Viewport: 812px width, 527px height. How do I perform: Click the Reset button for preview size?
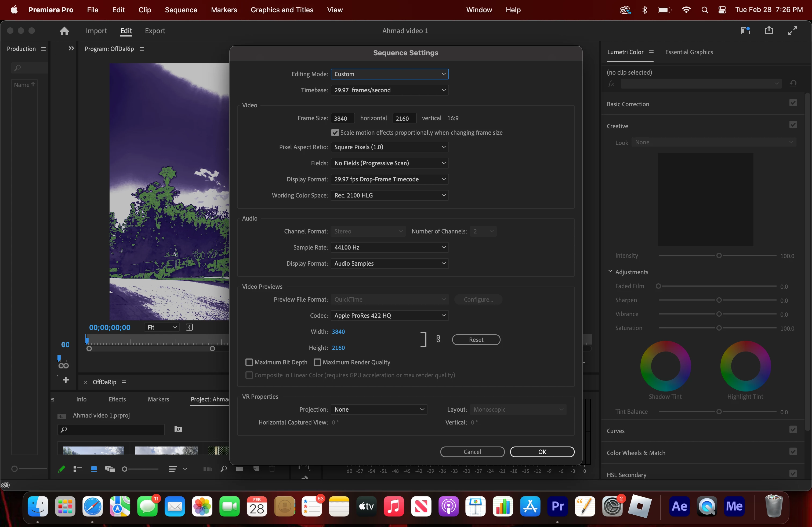click(x=476, y=339)
